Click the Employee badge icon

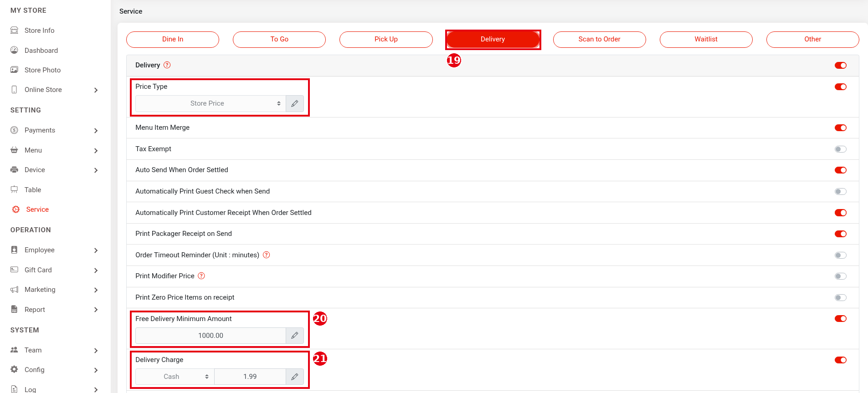[x=15, y=250]
